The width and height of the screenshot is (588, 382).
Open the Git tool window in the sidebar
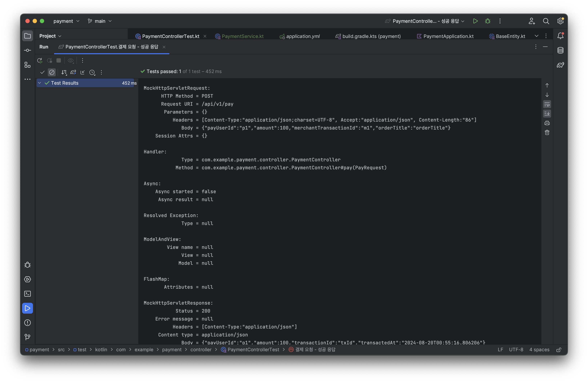pyautogui.click(x=27, y=337)
